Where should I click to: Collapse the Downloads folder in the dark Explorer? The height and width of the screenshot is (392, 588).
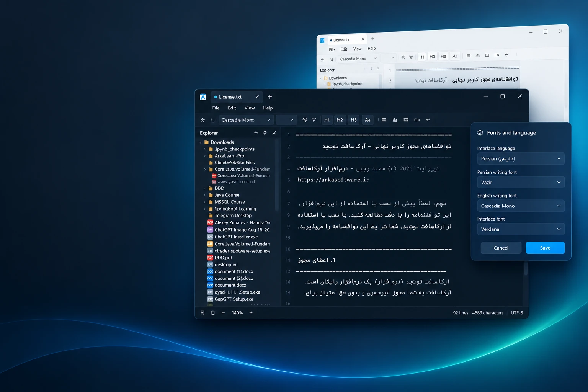[201, 142]
